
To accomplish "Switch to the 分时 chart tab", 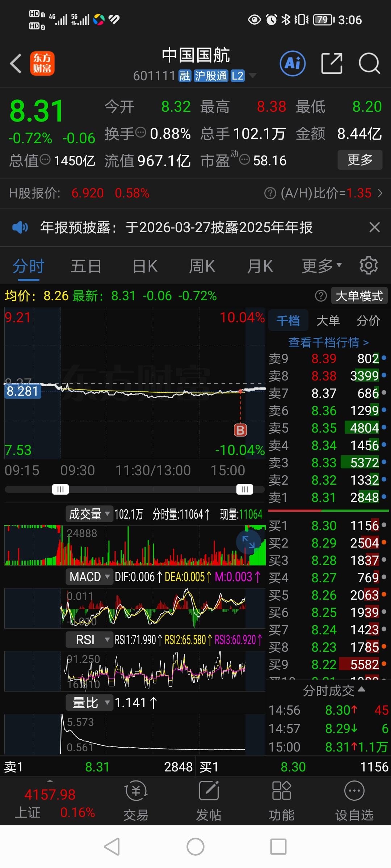I will point(28,267).
